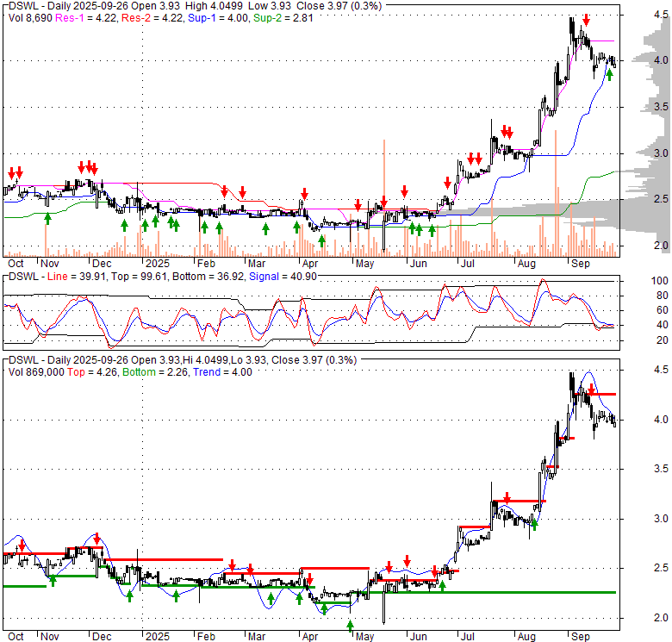672x642 pixels.
Task: Select the 'Sup-1 = 4.00' blue label
Action: (218, 18)
